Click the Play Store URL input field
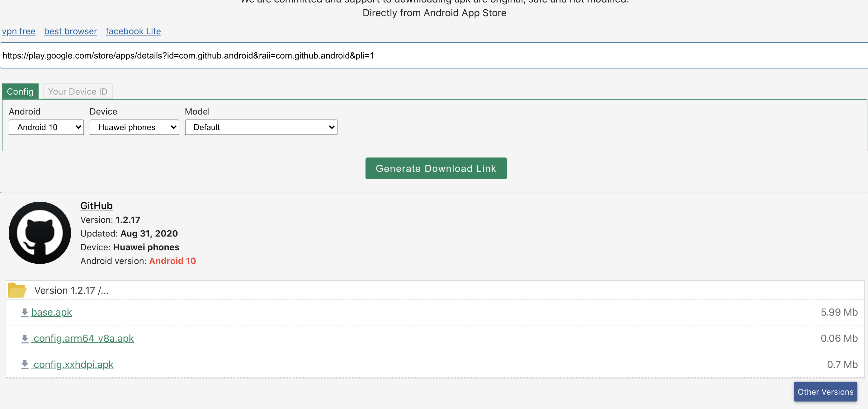The height and width of the screenshot is (409, 868). 434,55
